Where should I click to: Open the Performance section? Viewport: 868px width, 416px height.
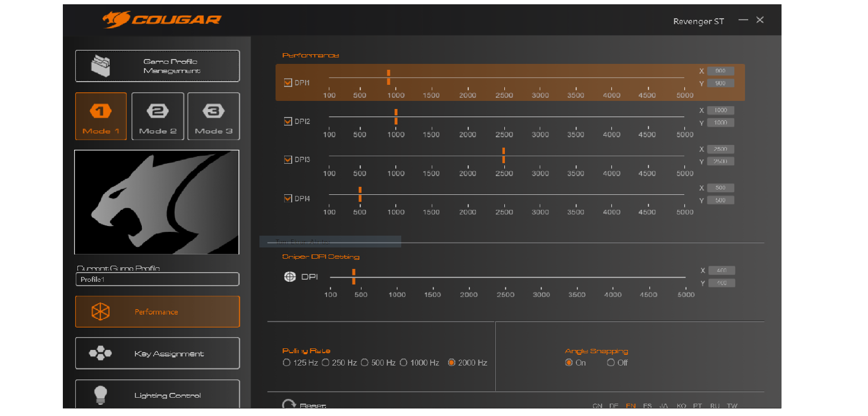pos(157,312)
